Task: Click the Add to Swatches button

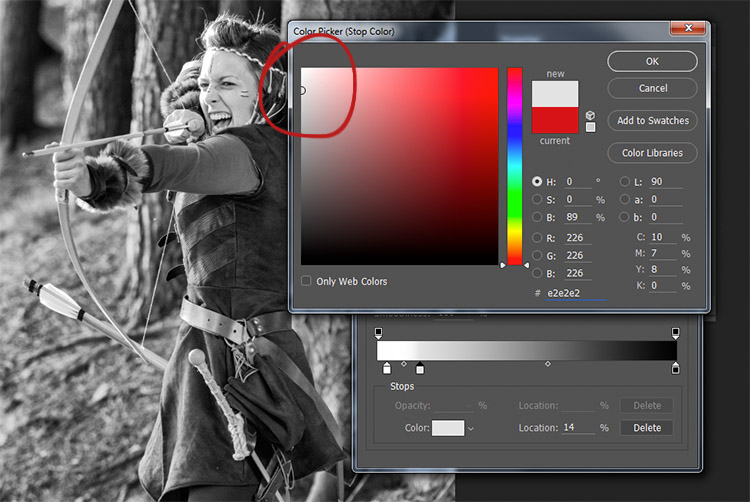Action: [652, 120]
